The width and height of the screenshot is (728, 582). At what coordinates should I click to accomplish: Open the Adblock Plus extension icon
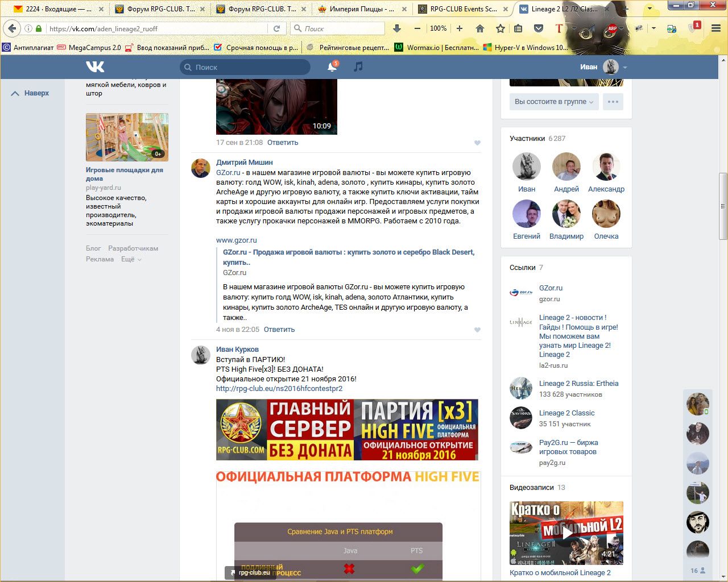pos(613,28)
